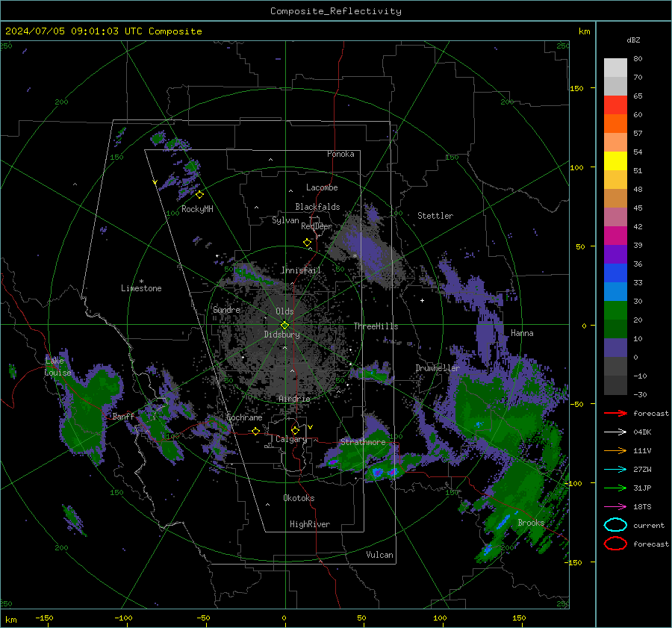Click the HighRiver label

[310, 524]
